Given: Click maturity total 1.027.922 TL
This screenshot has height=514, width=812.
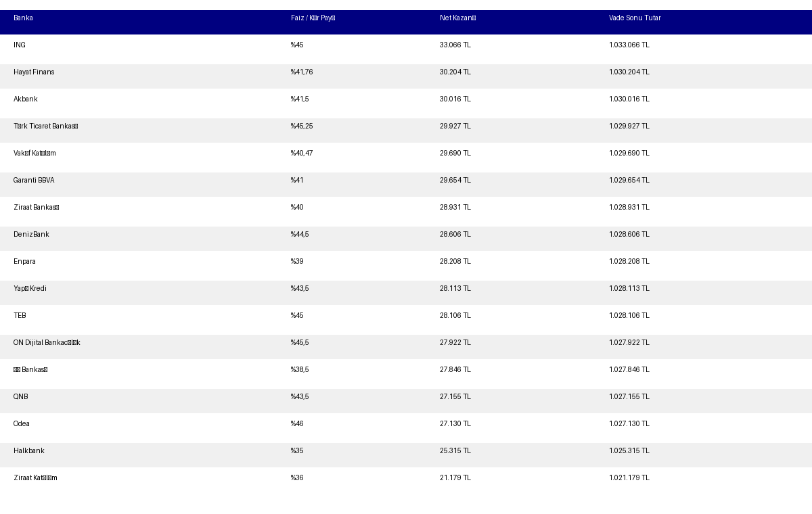Looking at the screenshot, I should point(629,343).
